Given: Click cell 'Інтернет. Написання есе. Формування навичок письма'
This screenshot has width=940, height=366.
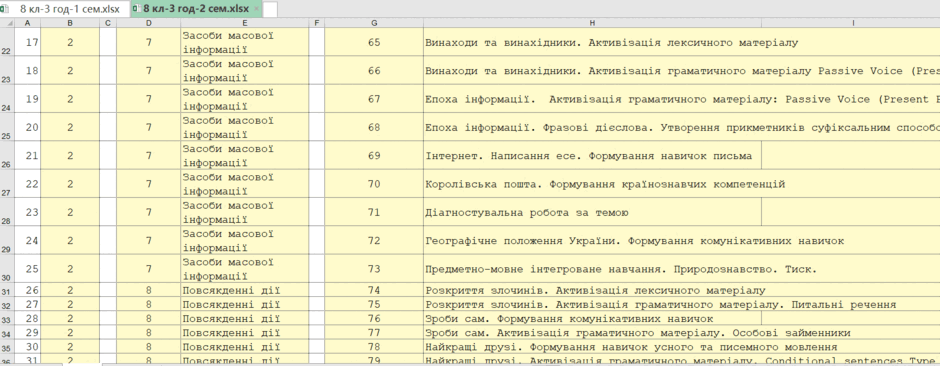Looking at the screenshot, I should [x=592, y=155].
